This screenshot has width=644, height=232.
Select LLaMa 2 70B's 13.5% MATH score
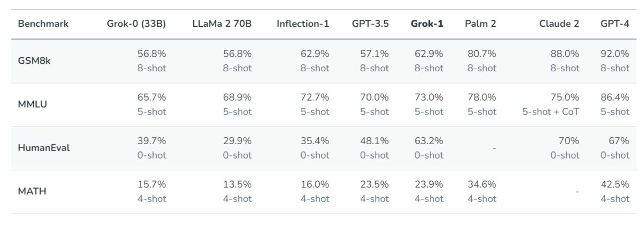coord(237,184)
